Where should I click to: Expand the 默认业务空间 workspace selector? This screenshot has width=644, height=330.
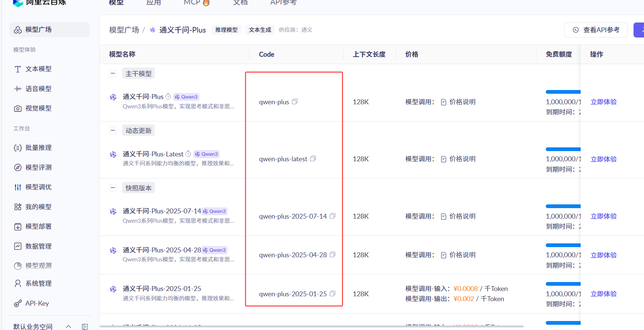(x=69, y=327)
